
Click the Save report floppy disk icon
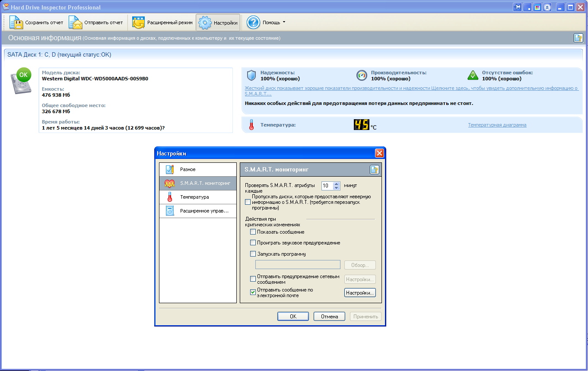point(16,22)
